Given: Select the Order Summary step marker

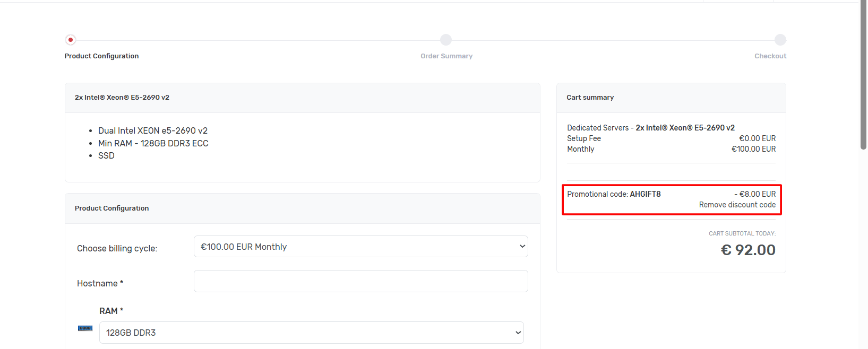Looking at the screenshot, I should click(x=446, y=40).
